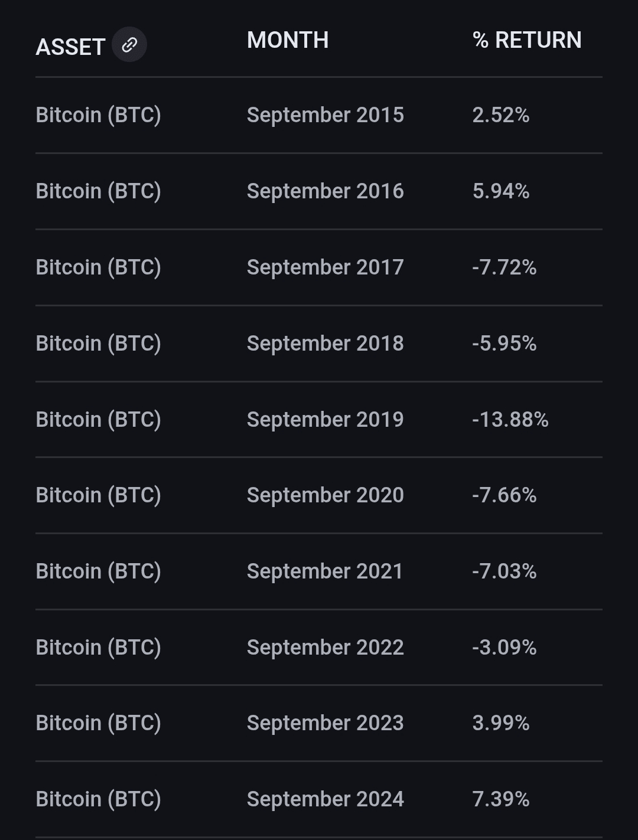Click the September 2021 month cell
Viewport: 638px width, 840px height.
(325, 571)
